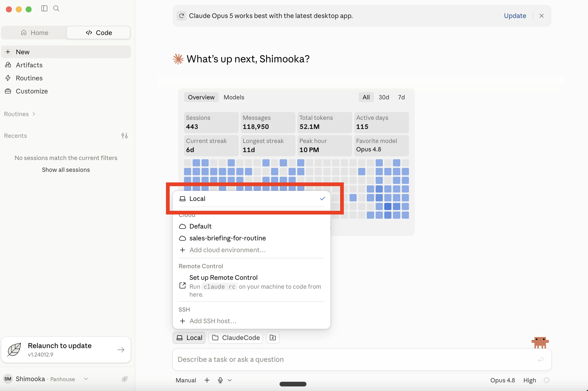Click the circular usage indicator
Image resolution: width=588 pixels, height=391 pixels.
pyautogui.click(x=546, y=380)
